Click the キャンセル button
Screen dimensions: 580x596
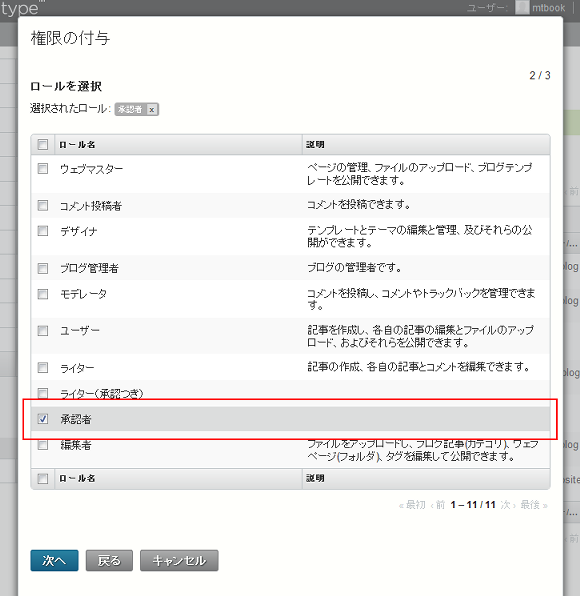179,560
